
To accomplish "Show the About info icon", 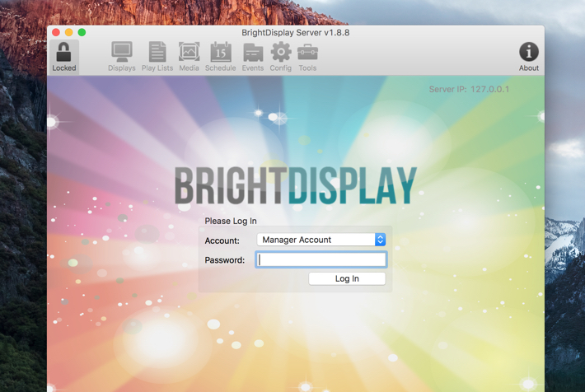I will tap(529, 52).
